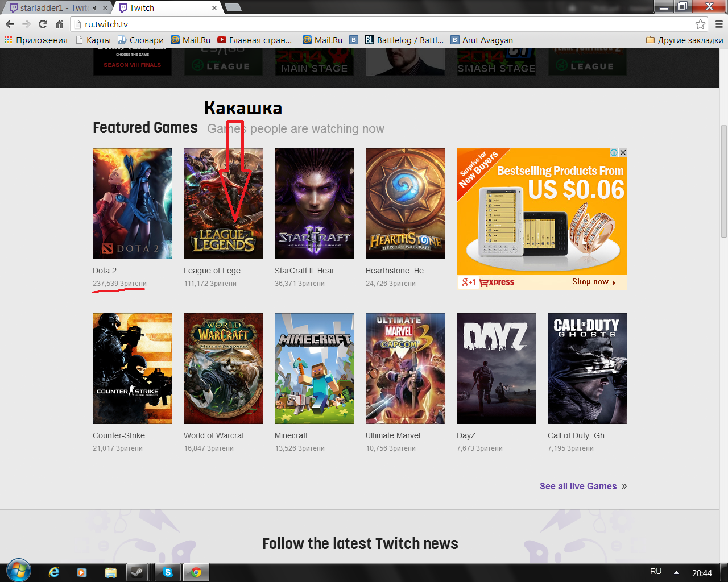Open MAIN STAGE featured stream thumbnail
The image size is (728, 582).
(x=315, y=62)
